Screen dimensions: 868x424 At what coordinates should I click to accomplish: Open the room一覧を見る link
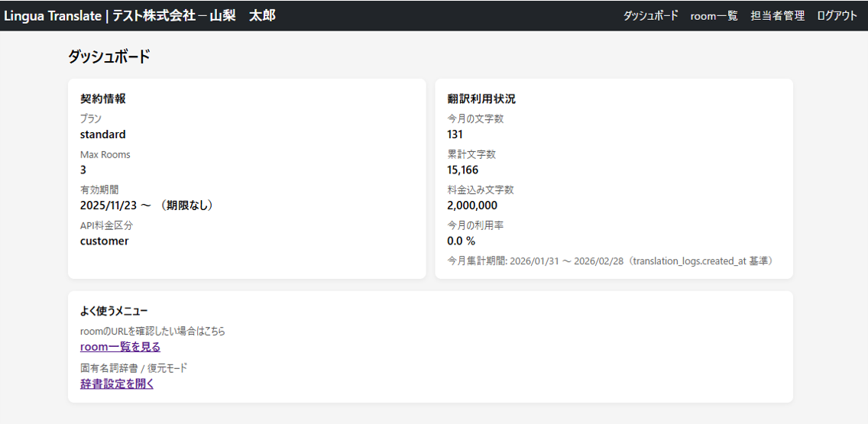point(120,347)
